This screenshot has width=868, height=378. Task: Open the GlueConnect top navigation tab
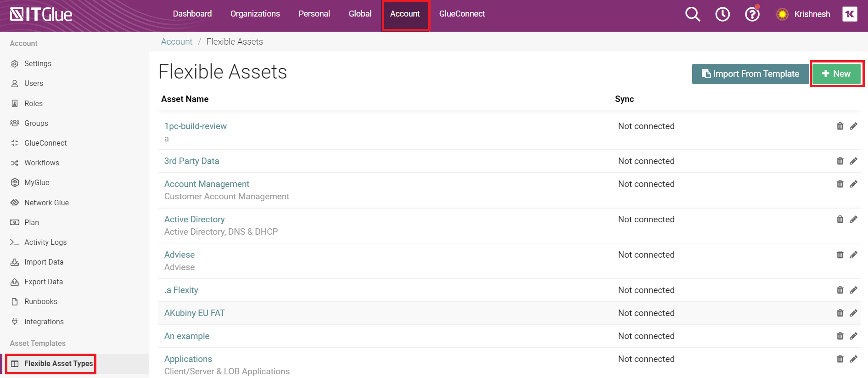[x=462, y=14]
